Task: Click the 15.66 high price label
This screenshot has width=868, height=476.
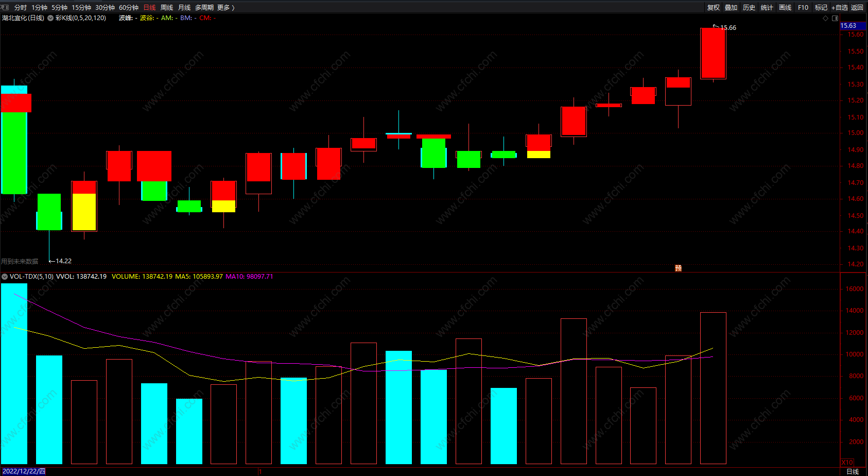Action: 728,28
